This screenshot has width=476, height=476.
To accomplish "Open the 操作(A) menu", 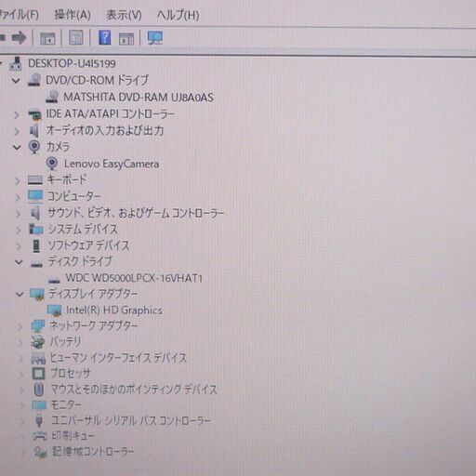I will tap(73, 15).
